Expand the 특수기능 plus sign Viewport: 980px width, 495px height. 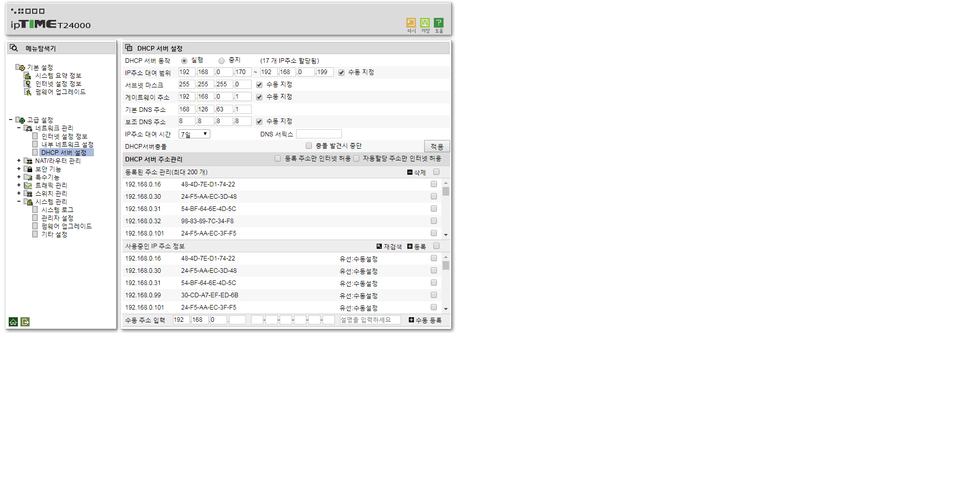pyautogui.click(x=19, y=177)
